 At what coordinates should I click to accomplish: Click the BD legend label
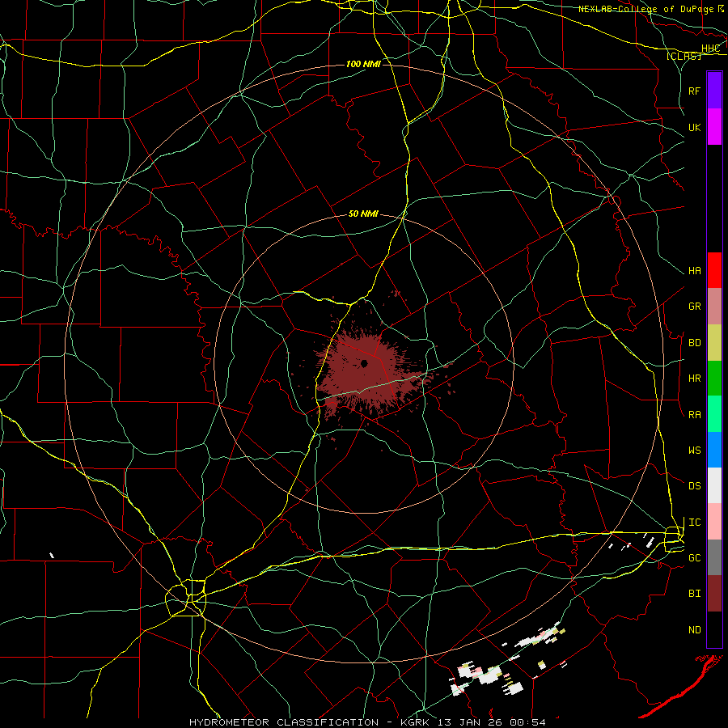click(x=694, y=343)
